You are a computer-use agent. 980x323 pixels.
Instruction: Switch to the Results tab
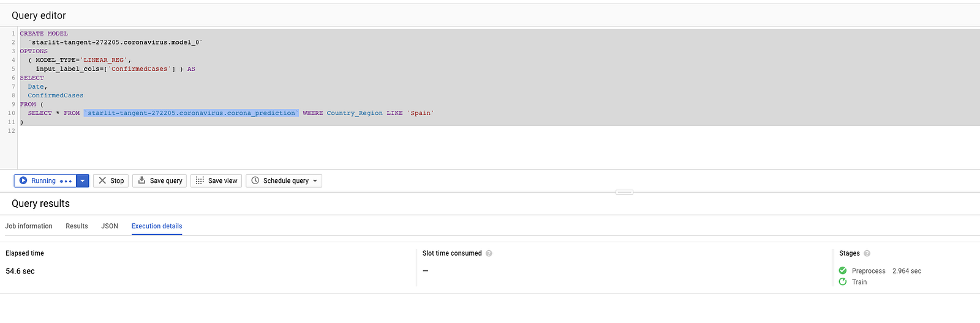click(x=77, y=226)
